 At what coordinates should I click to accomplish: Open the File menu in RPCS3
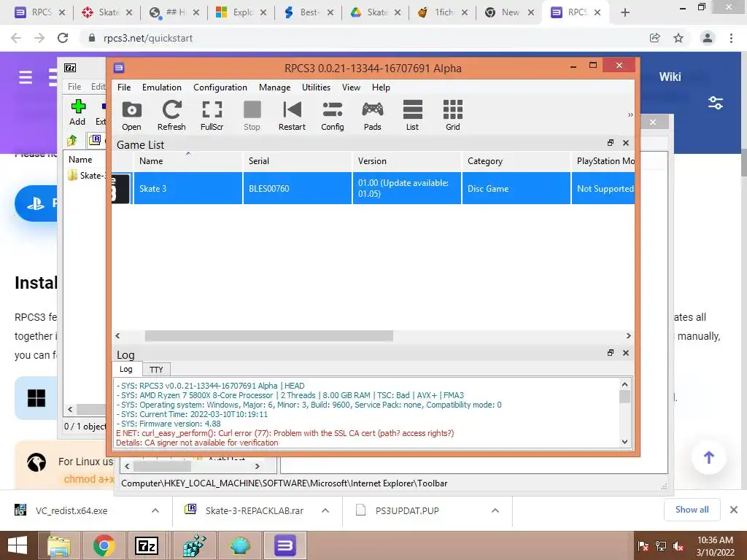(124, 87)
